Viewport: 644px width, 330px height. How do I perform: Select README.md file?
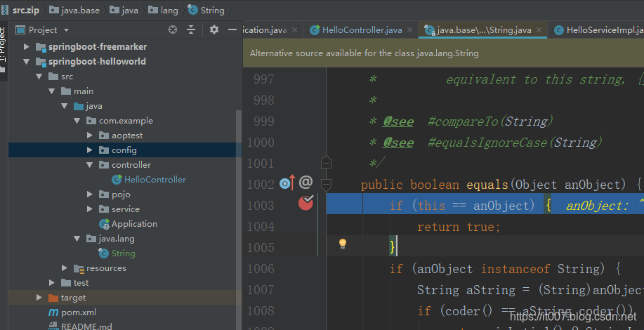coord(80,326)
